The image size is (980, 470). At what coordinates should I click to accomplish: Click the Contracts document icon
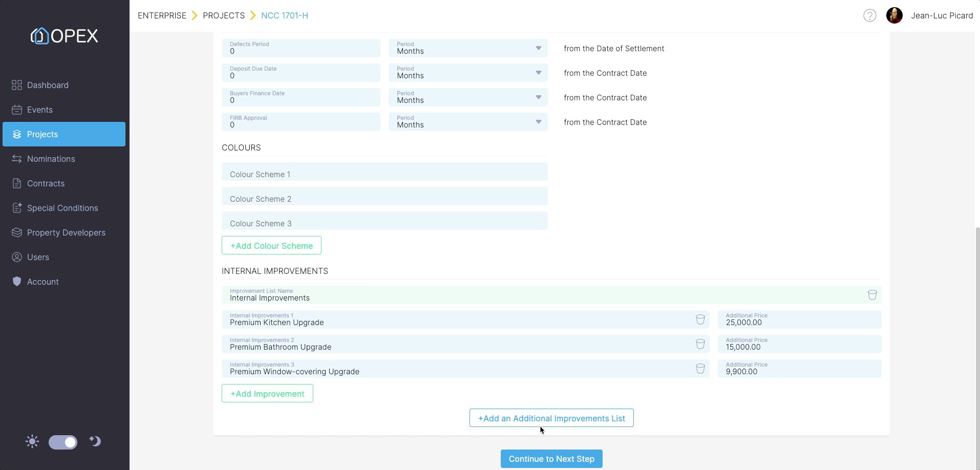17,183
